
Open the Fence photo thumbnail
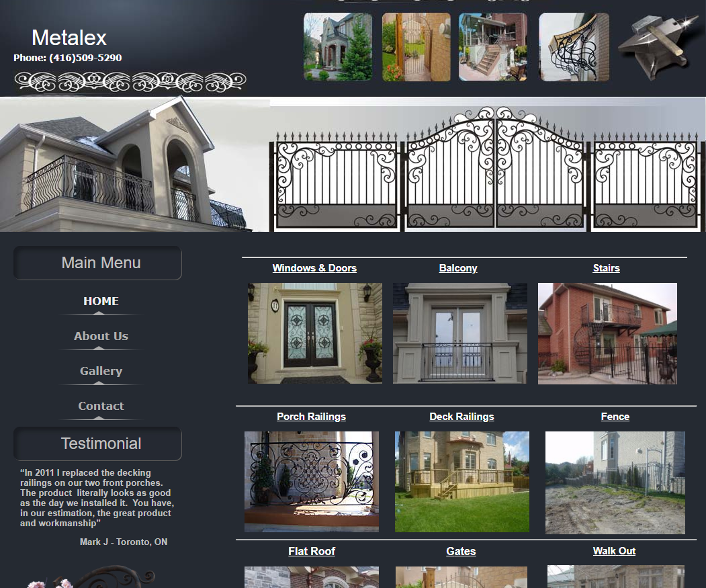point(615,482)
